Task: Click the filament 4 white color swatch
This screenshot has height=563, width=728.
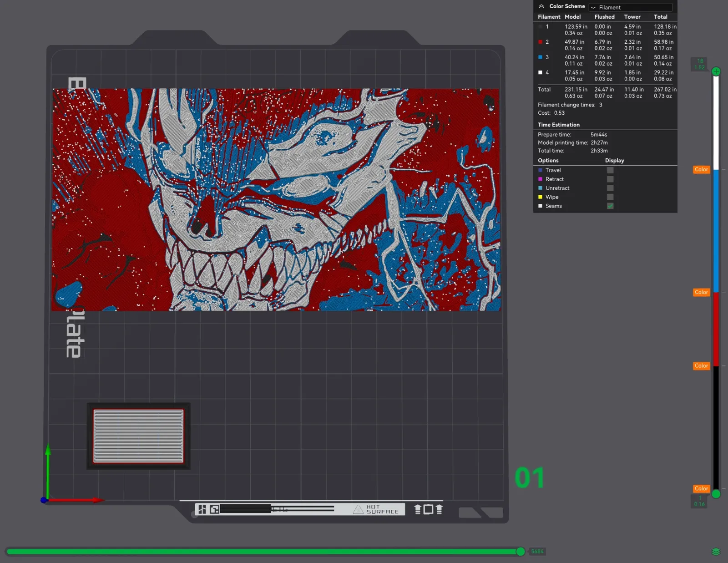Action: click(x=540, y=72)
